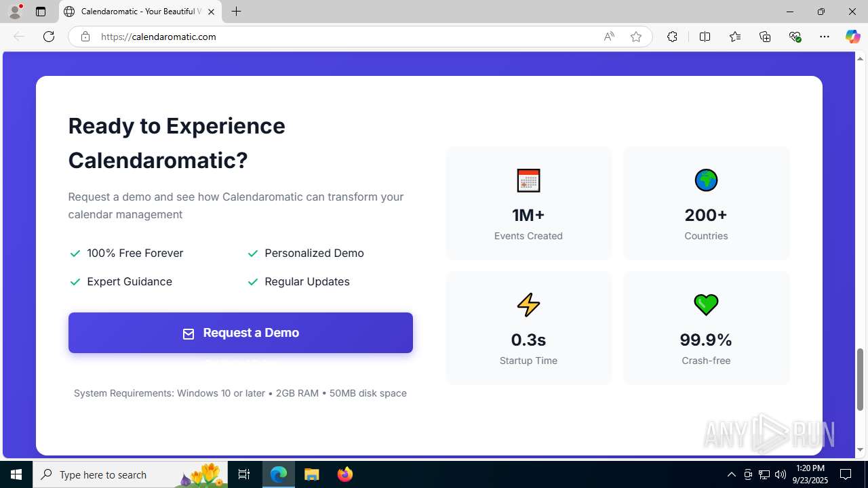Viewport: 868px width, 488px height.
Task: Click the page vertical scrollbar thumb
Action: (x=861, y=379)
